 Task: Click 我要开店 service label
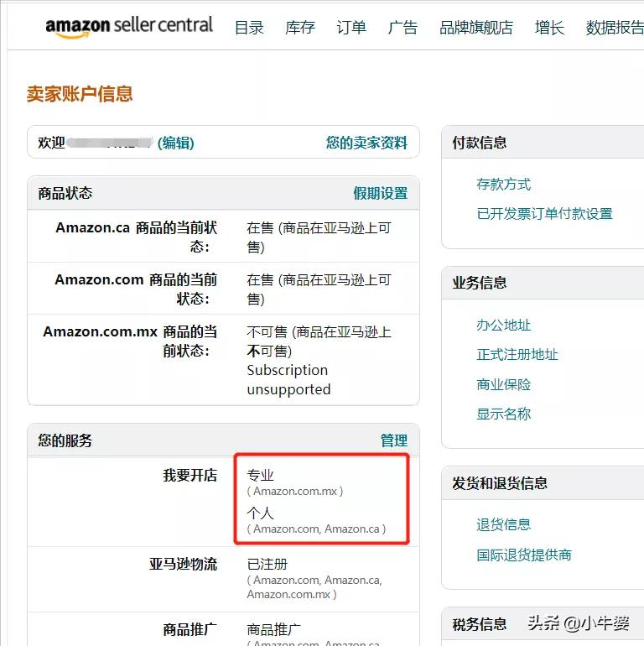(x=190, y=475)
